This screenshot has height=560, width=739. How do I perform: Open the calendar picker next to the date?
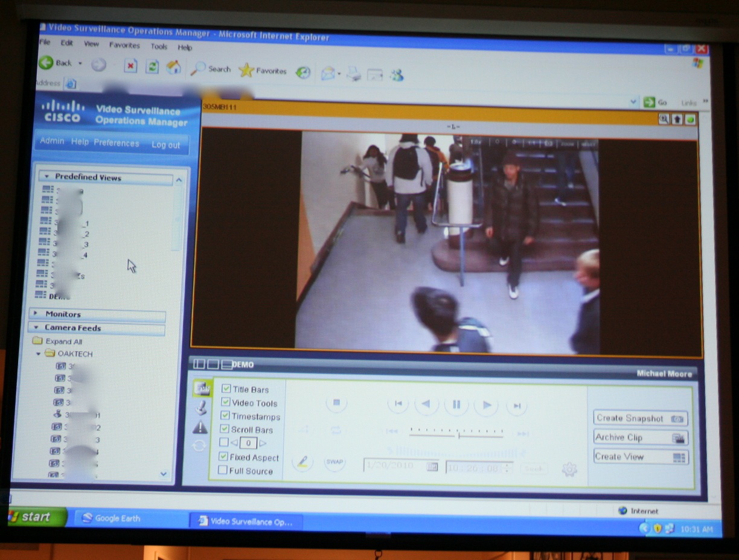coord(431,466)
